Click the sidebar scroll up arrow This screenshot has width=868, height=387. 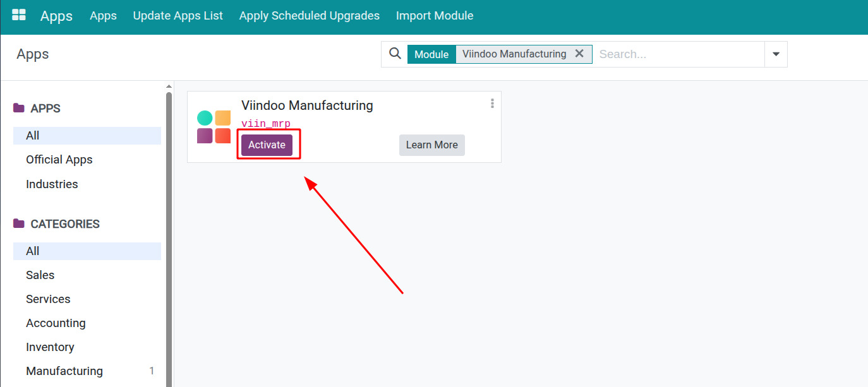[x=169, y=86]
